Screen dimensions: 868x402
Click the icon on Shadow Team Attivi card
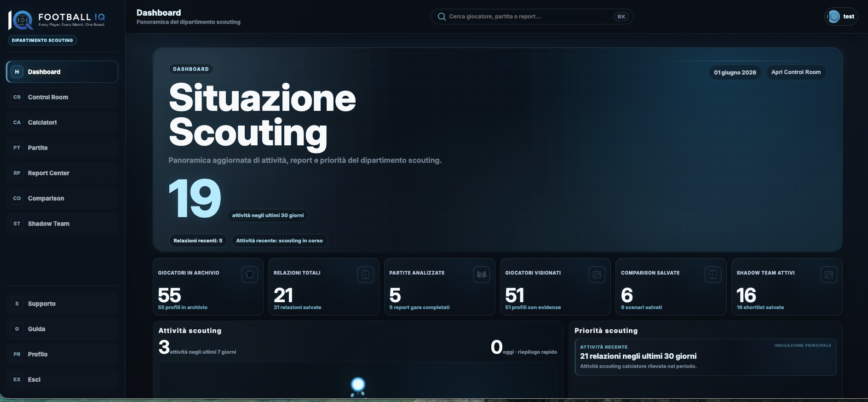coord(829,275)
